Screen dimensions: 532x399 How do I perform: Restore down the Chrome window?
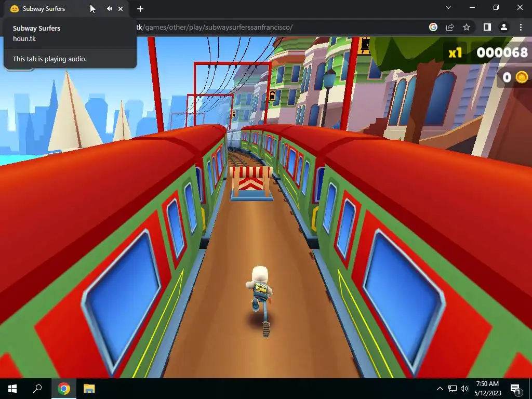[496, 7]
